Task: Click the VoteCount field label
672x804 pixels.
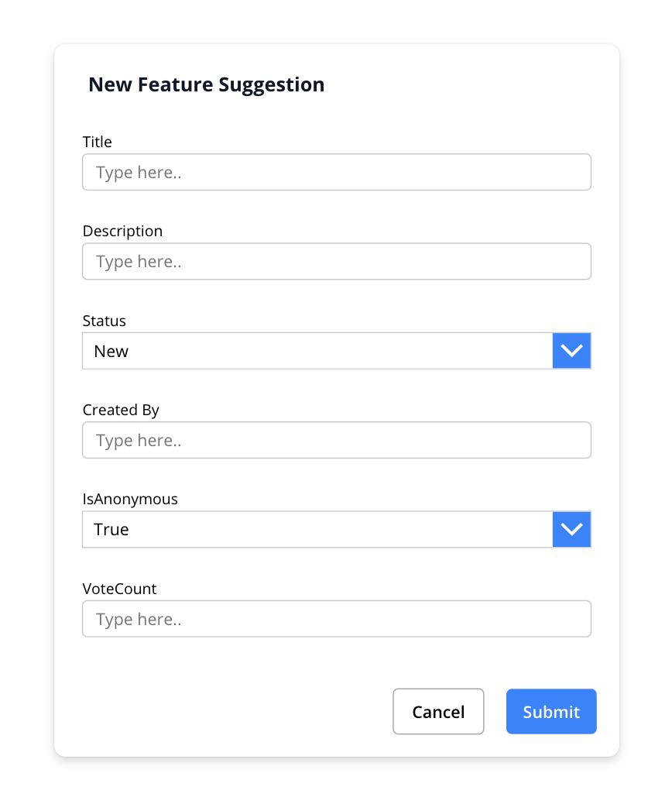Action: tap(119, 589)
